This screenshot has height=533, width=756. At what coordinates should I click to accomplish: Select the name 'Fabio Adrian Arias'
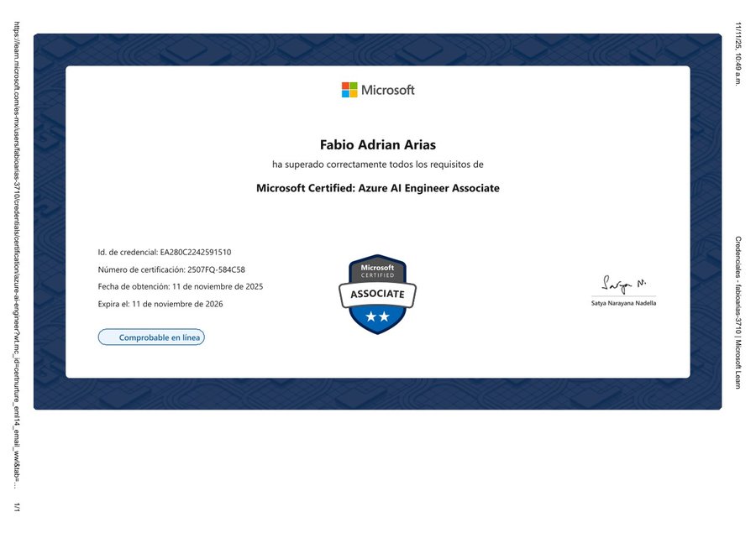378,144
